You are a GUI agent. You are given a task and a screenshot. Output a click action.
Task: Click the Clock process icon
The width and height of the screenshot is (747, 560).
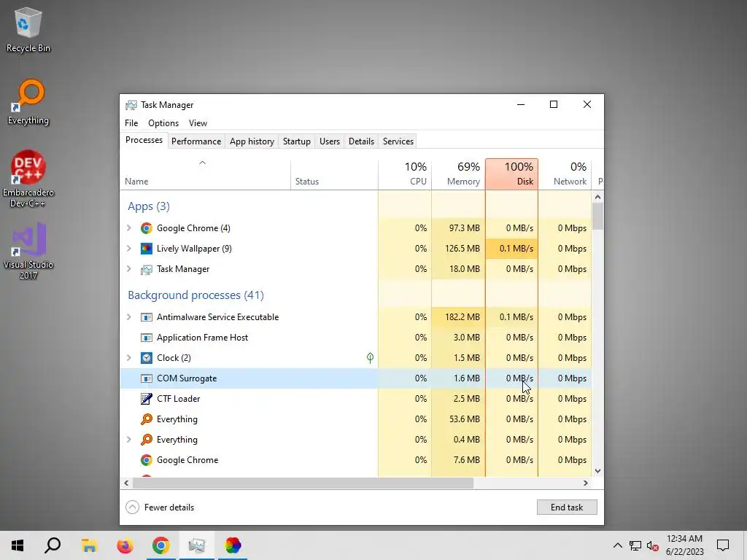tap(146, 357)
